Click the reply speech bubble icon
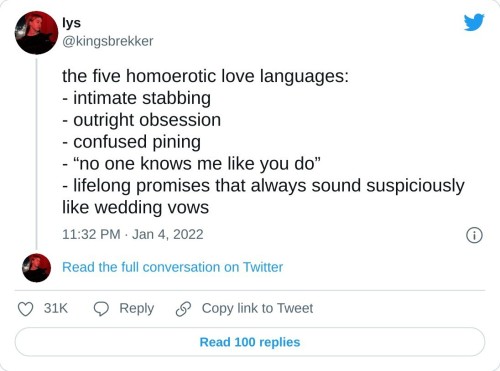The height and width of the screenshot is (371, 500). (101, 309)
